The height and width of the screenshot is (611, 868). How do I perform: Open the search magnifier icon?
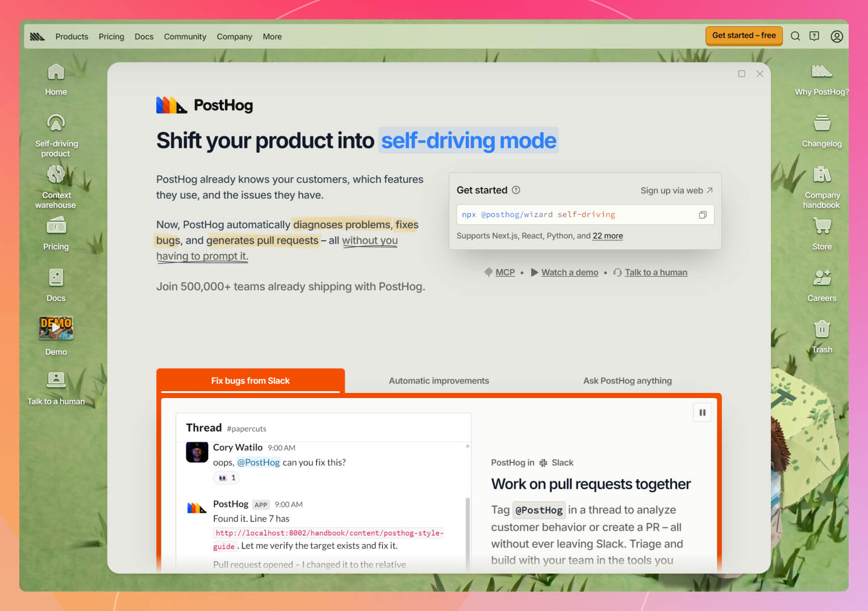coord(795,36)
